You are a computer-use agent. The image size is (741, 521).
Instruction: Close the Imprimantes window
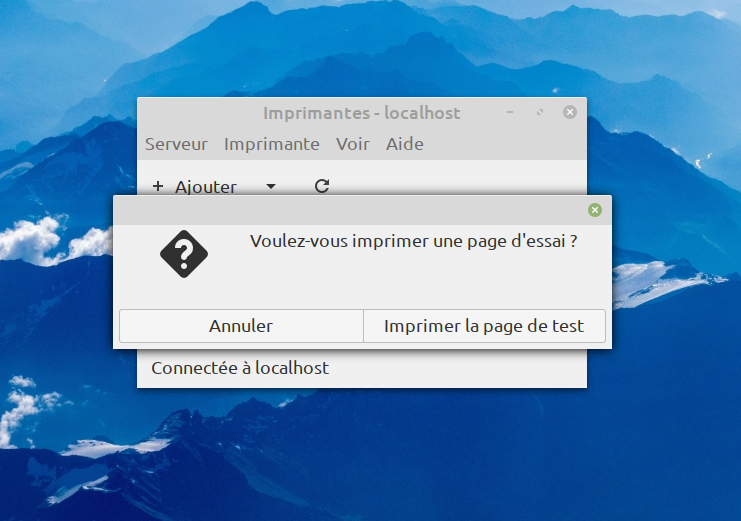click(x=570, y=112)
